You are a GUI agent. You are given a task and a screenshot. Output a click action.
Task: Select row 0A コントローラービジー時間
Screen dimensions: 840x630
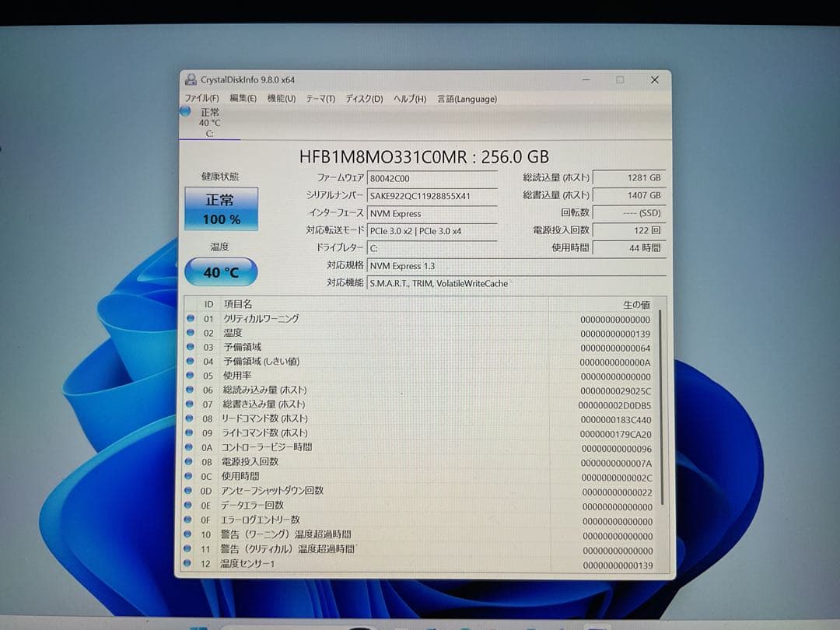[420, 447]
